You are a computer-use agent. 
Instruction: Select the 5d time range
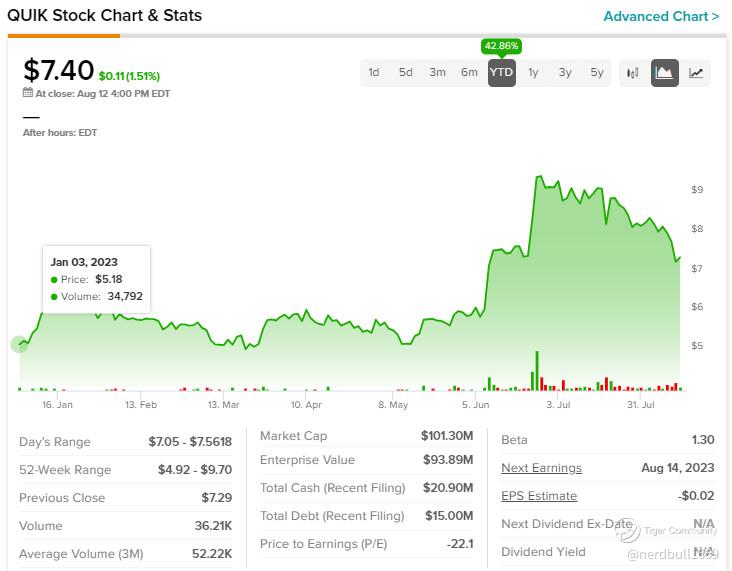pos(405,72)
